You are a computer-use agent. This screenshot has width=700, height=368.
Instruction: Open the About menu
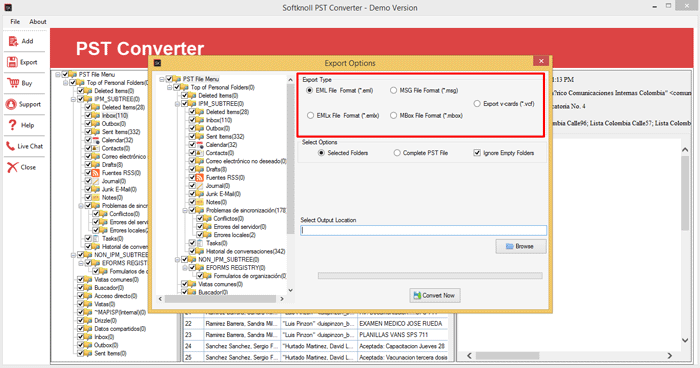[x=38, y=21]
